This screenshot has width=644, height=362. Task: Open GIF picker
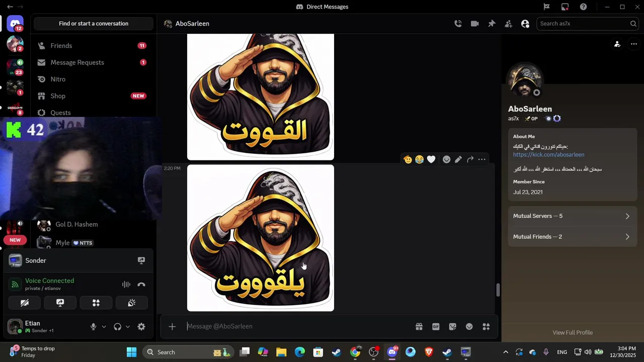tap(436, 327)
